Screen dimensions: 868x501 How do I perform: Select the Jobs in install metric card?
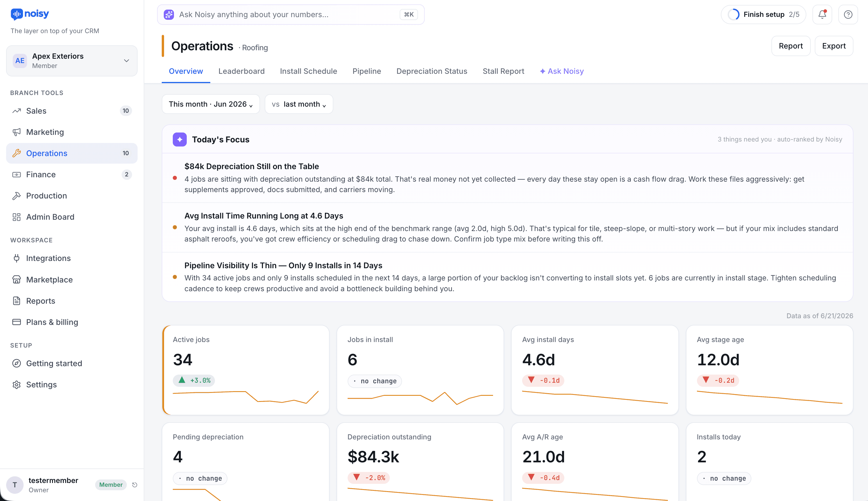(x=420, y=370)
